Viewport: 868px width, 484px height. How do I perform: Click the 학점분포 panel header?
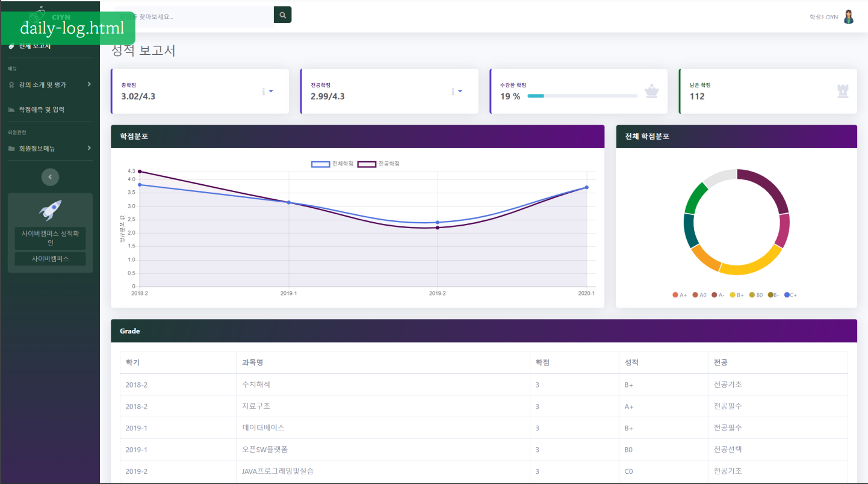[x=358, y=137]
